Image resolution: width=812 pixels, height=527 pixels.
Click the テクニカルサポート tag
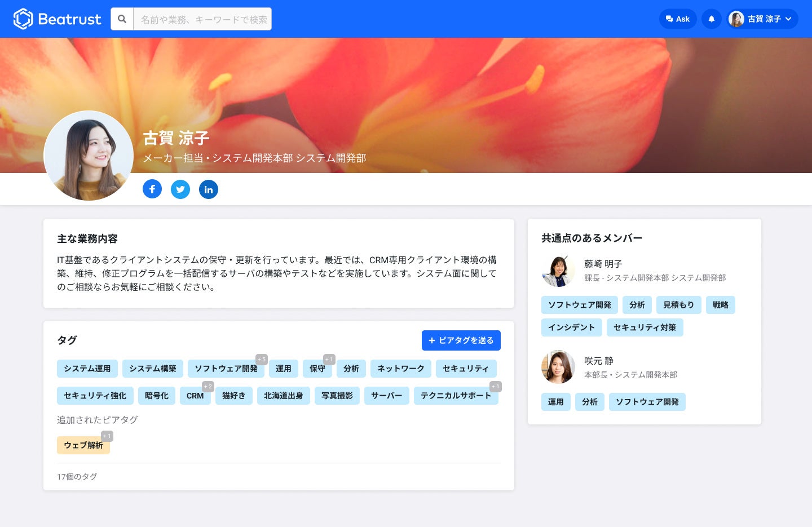(x=456, y=396)
